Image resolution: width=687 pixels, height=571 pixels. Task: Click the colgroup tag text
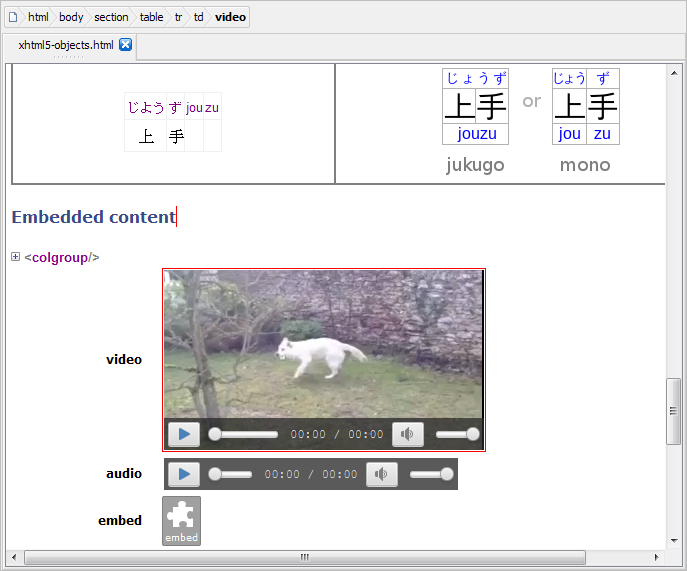62,257
